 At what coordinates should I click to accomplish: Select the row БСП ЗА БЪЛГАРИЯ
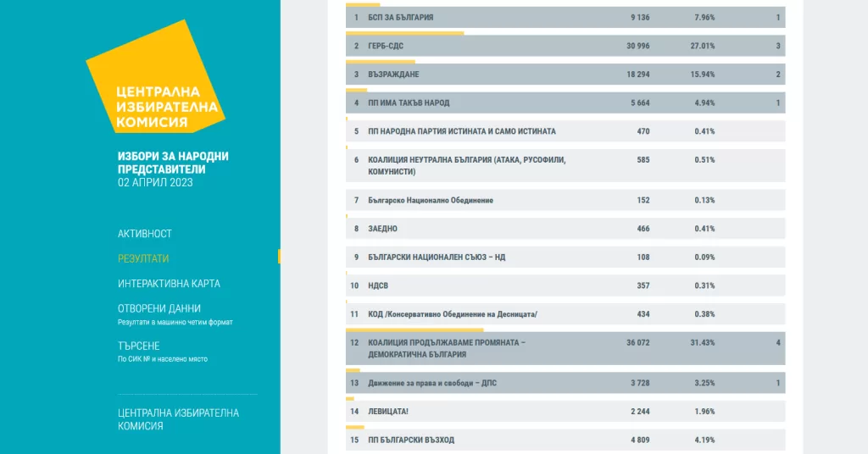pyautogui.click(x=565, y=17)
